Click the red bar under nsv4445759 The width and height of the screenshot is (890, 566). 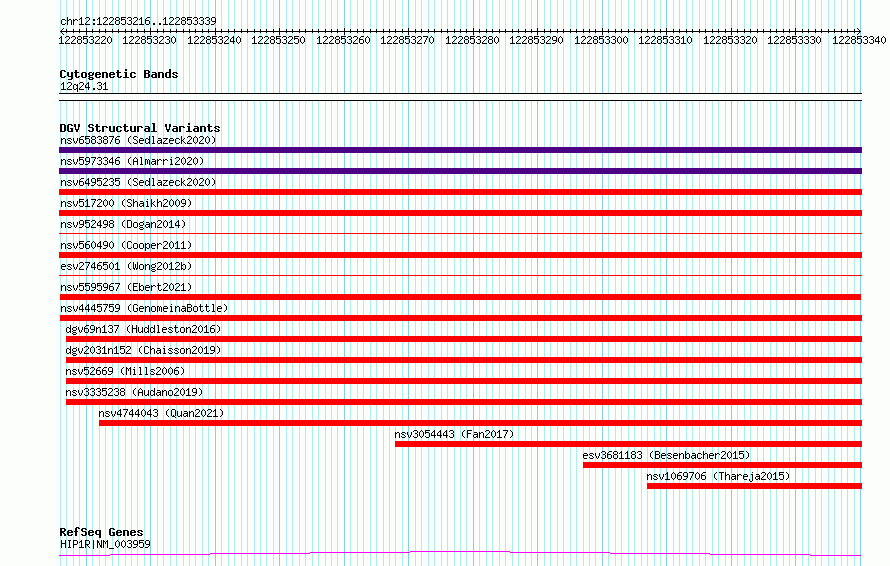click(x=460, y=318)
